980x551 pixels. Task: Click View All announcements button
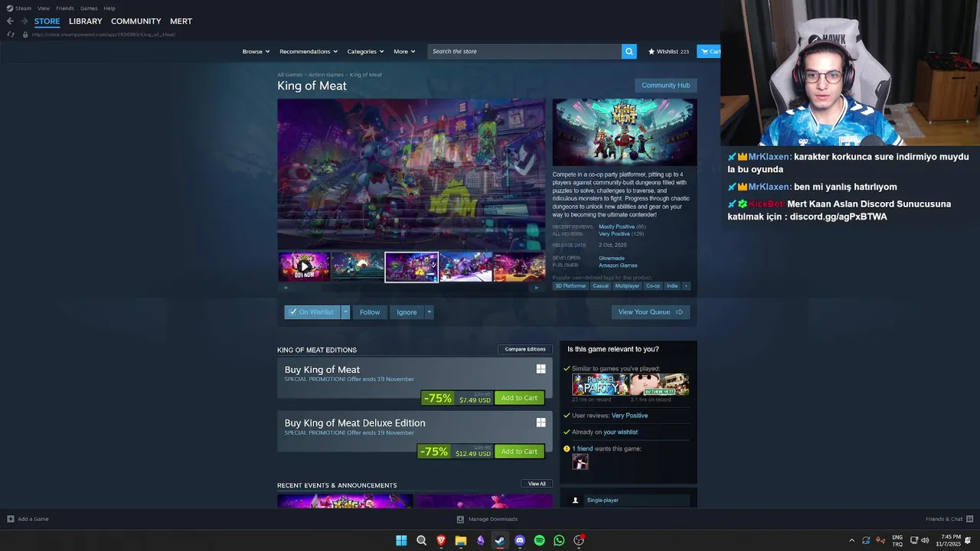(x=537, y=484)
